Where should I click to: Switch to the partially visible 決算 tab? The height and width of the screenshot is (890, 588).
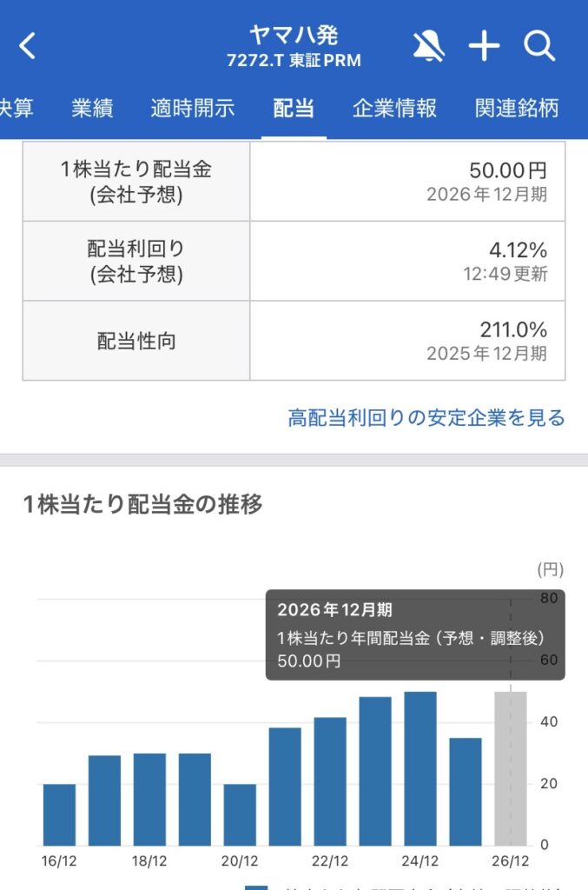(x=16, y=109)
